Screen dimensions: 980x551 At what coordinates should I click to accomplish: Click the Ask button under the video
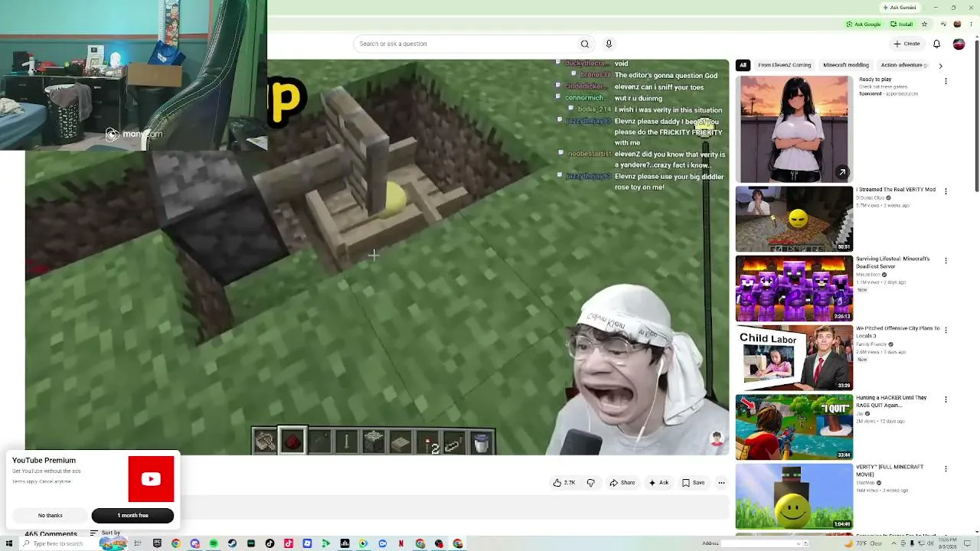coord(658,483)
